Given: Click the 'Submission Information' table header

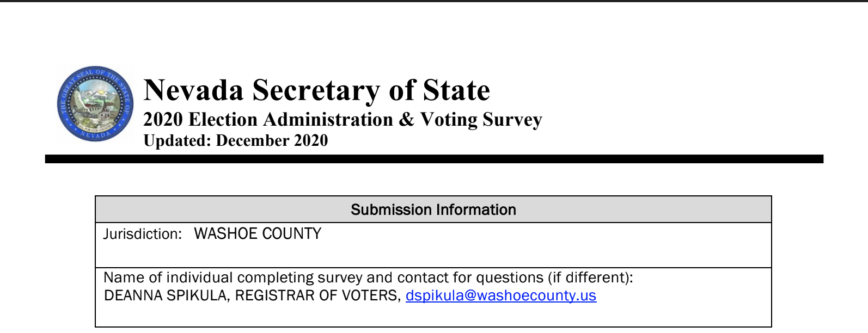Looking at the screenshot, I should [x=433, y=209].
